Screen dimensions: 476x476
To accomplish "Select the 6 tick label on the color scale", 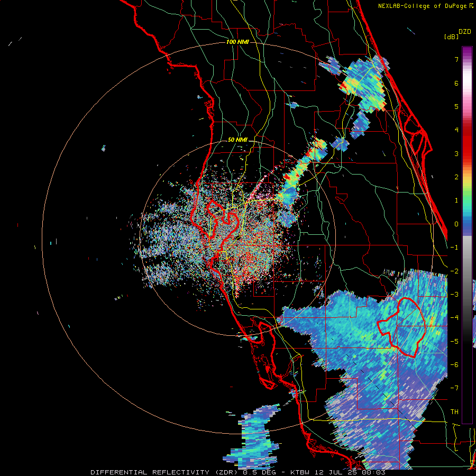I will coord(456,83).
